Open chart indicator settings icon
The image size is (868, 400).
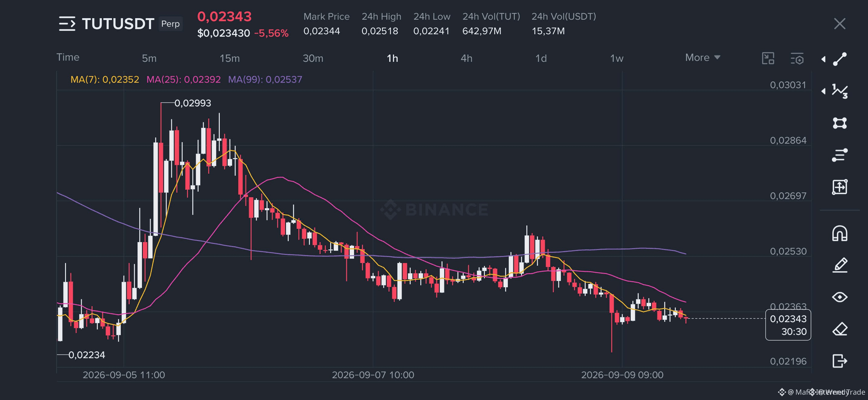797,58
